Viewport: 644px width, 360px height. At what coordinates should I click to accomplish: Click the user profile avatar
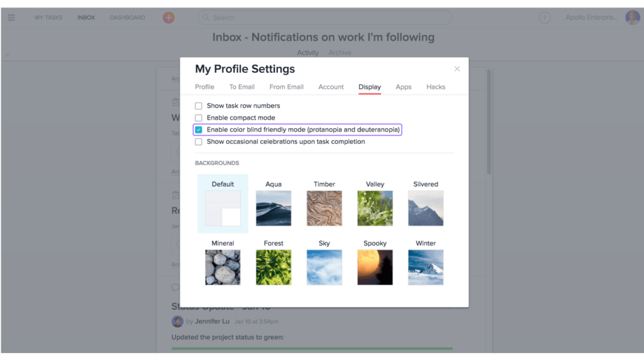pos(632,18)
